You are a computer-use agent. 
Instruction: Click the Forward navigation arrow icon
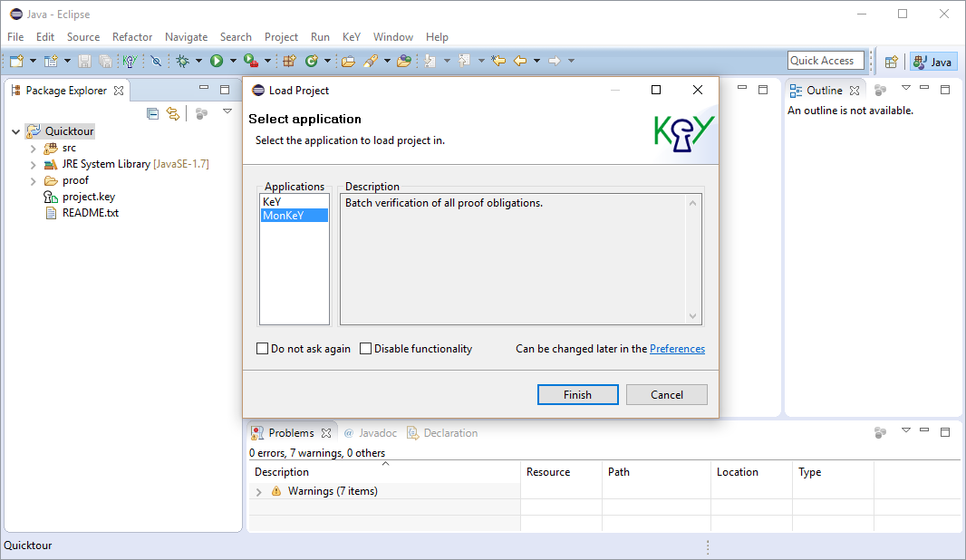555,61
